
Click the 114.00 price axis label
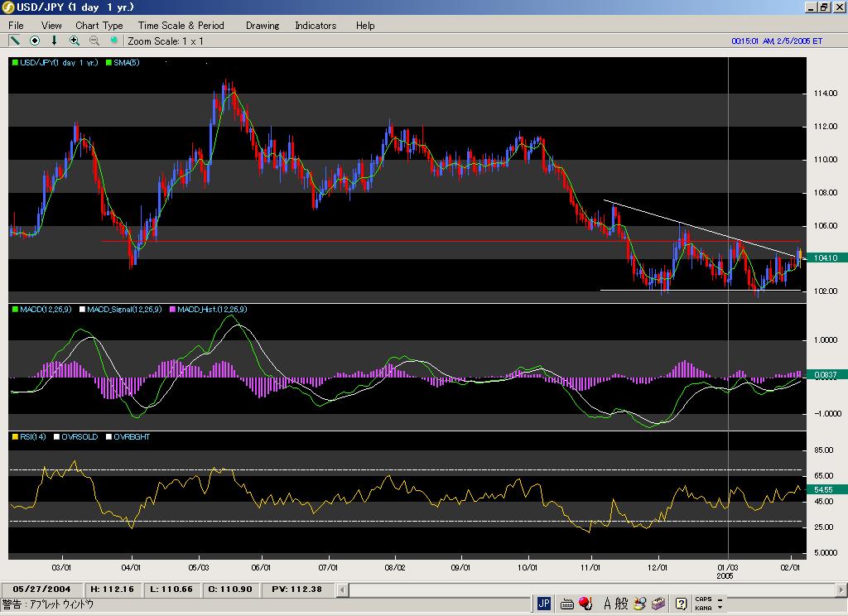coord(826,93)
